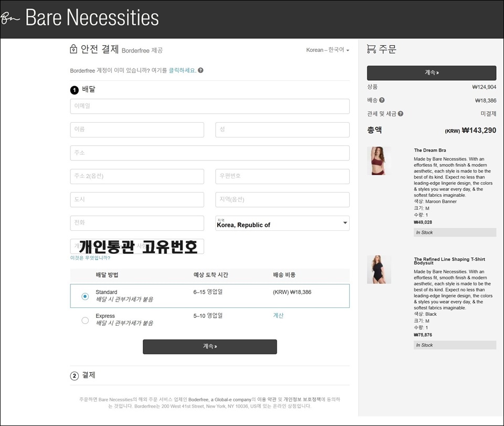Open the 개인정보 보호정책 privacy link
Screen dimensions: 504x426
(302, 399)
